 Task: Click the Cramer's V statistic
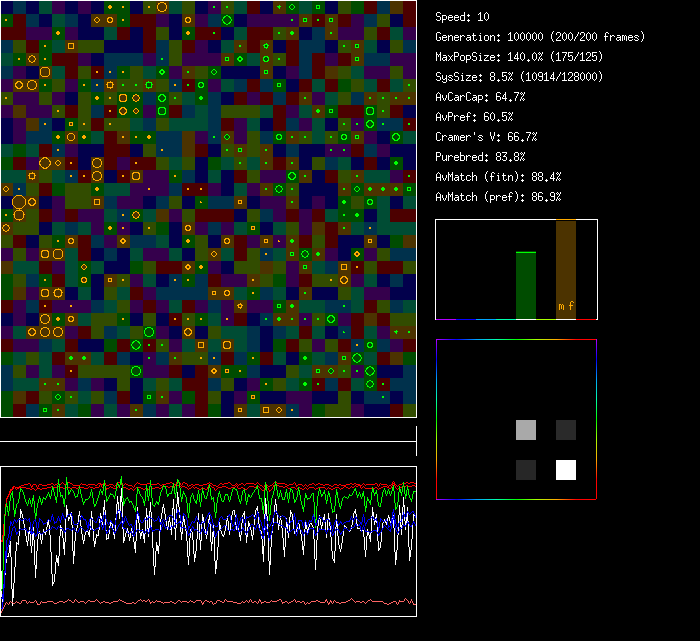click(486, 137)
